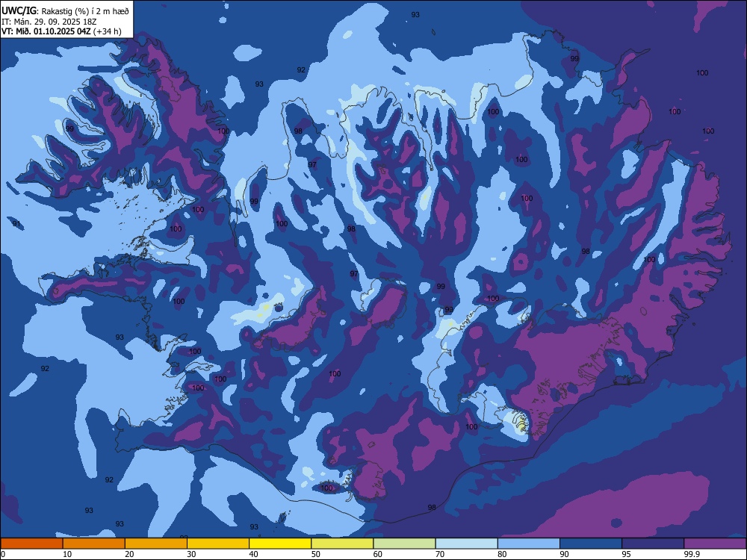This screenshot has width=747, height=560.
Task: Select the orange 10–20 legend swatch
Action: [x=94, y=544]
